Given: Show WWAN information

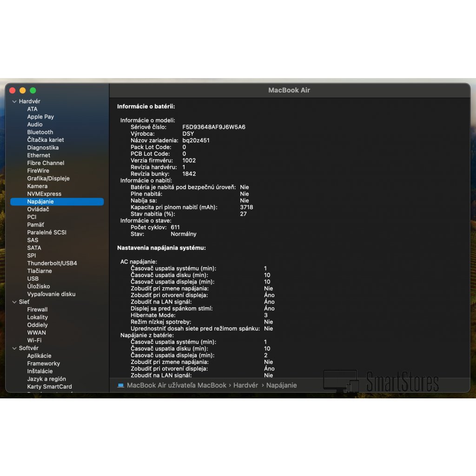Looking at the screenshot, I should 36,333.
